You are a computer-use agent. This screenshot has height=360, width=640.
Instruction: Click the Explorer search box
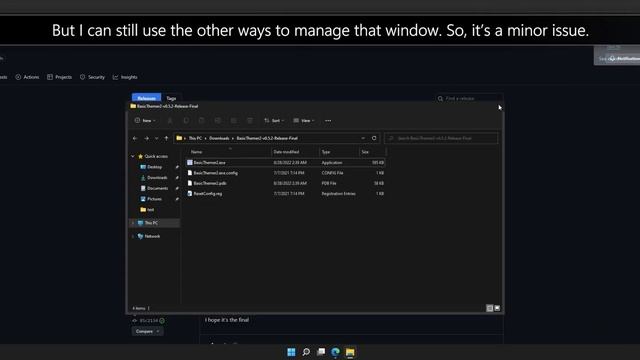[x=441, y=138]
